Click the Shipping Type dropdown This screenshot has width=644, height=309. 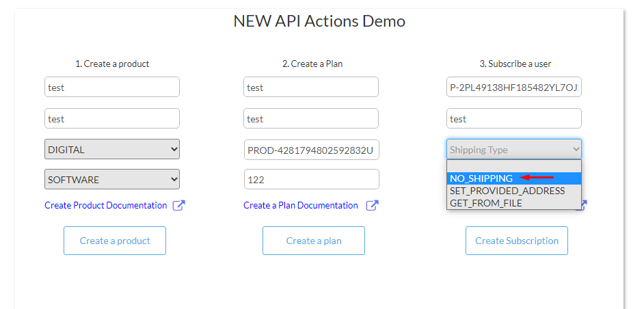click(x=514, y=150)
